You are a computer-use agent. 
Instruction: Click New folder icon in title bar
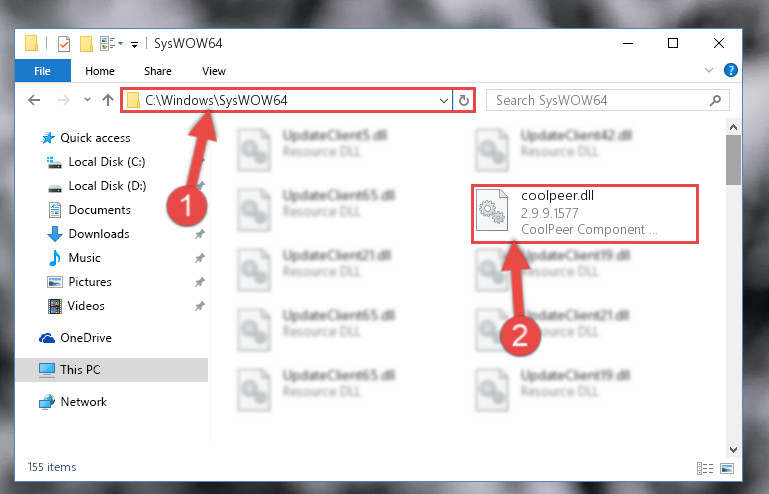86,44
